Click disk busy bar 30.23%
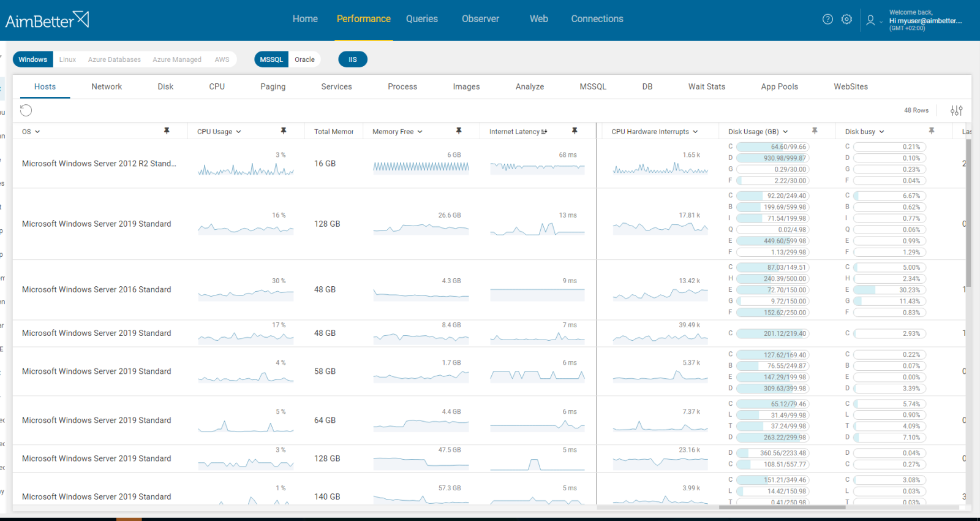980x521 pixels. click(889, 290)
